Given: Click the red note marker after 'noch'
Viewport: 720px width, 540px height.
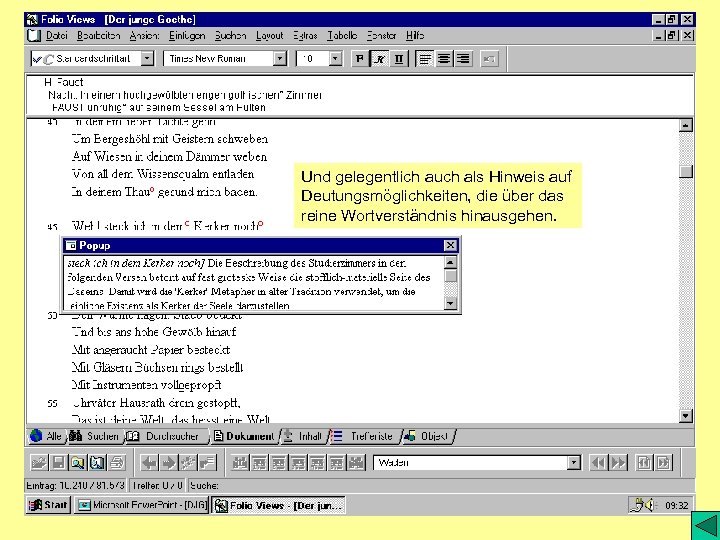Looking at the screenshot, I should (260, 224).
